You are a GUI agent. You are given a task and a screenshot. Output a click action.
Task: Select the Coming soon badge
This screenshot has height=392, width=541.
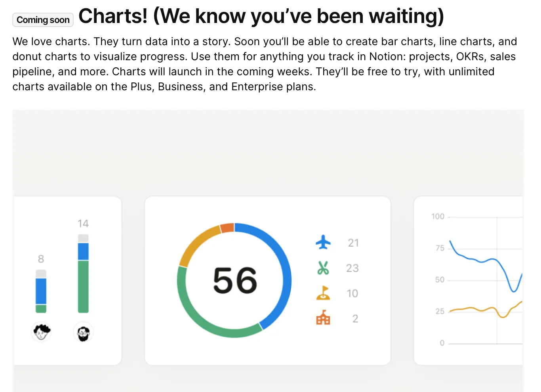coord(43,20)
